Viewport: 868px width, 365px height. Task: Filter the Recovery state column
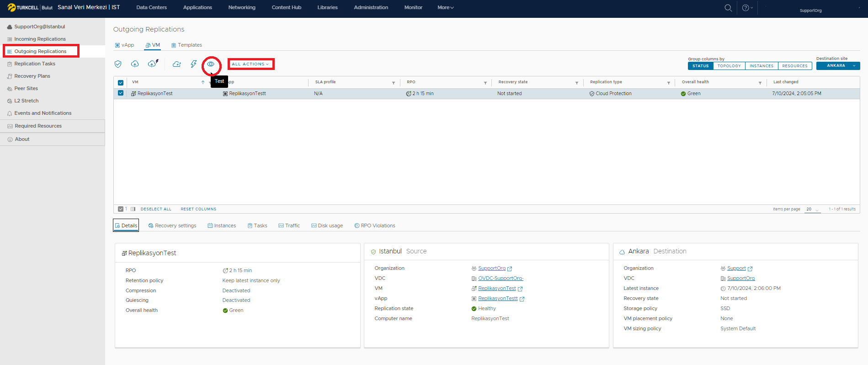[576, 83]
